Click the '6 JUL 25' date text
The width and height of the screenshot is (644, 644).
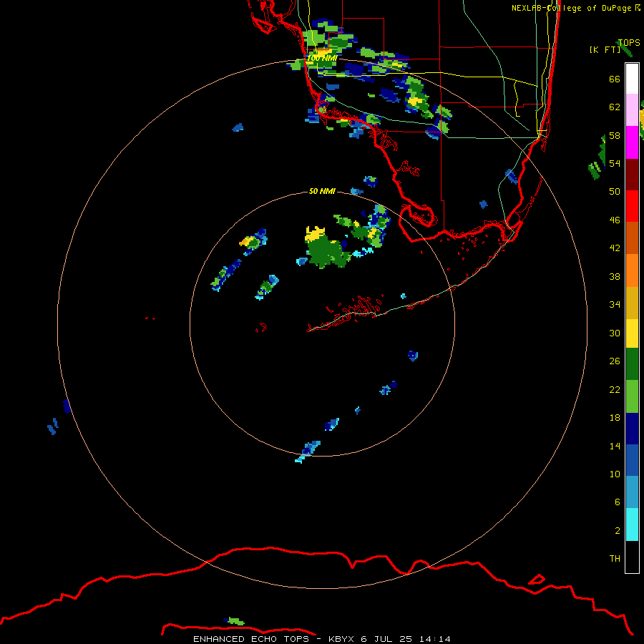(x=386, y=639)
